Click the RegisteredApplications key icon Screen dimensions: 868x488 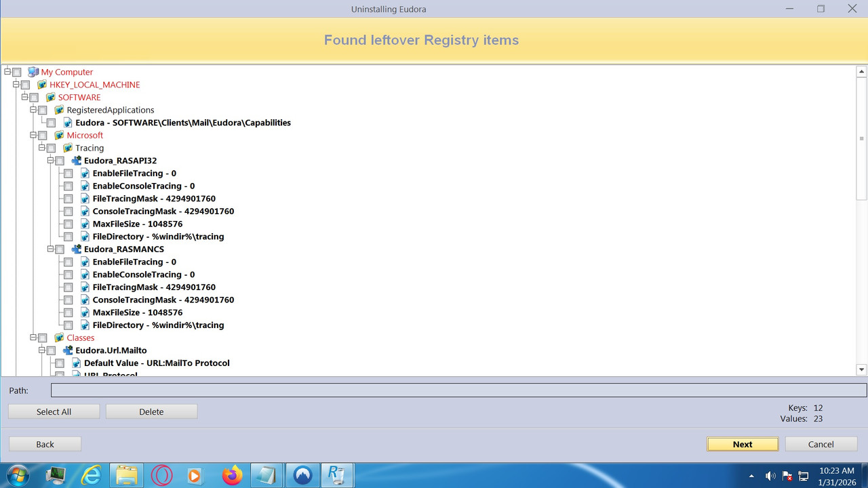point(59,110)
